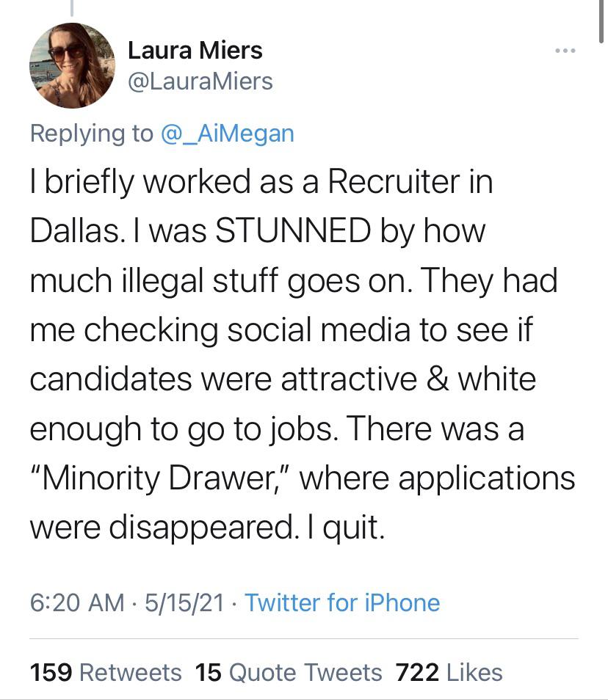Open the Twitter for iPhone source link

[342, 602]
